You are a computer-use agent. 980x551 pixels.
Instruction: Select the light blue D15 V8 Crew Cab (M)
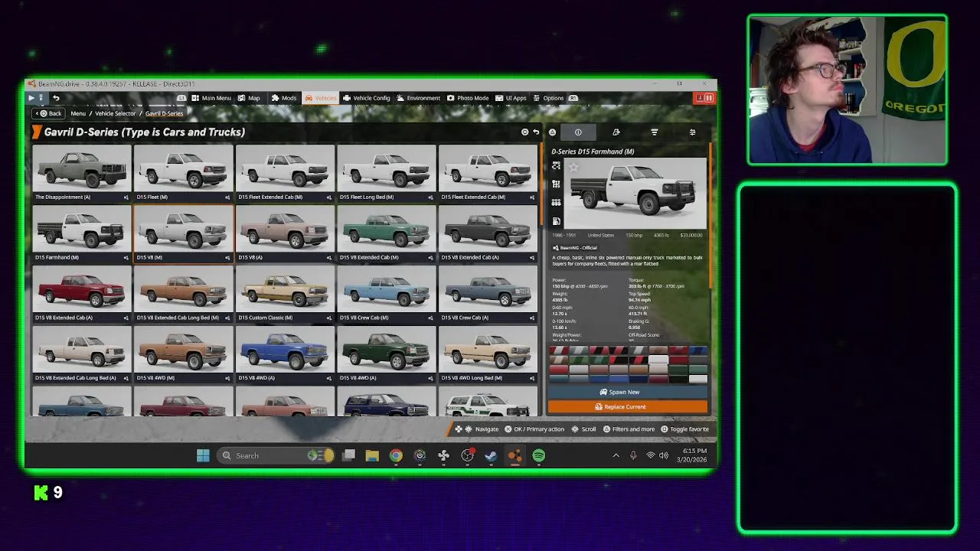pyautogui.click(x=387, y=294)
